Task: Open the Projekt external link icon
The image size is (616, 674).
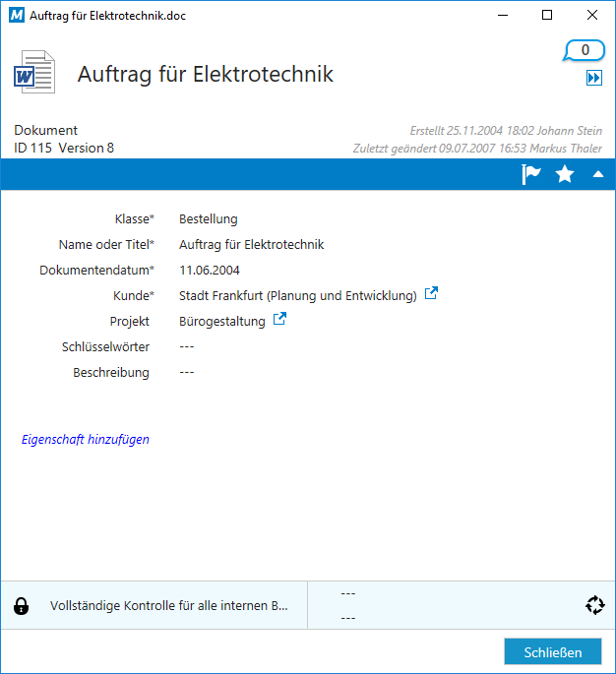Action: pos(279,319)
